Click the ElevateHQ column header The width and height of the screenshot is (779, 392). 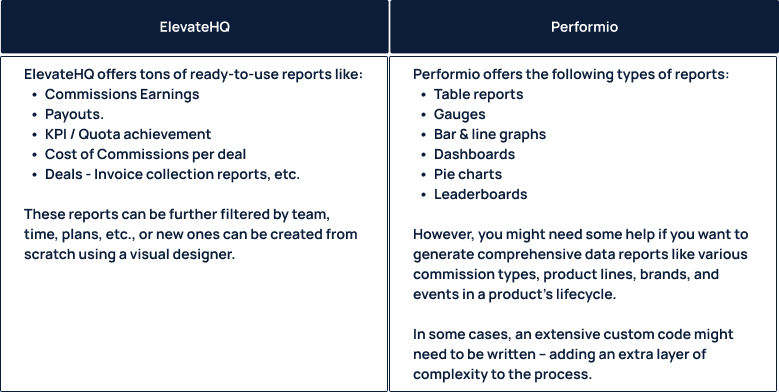click(194, 26)
